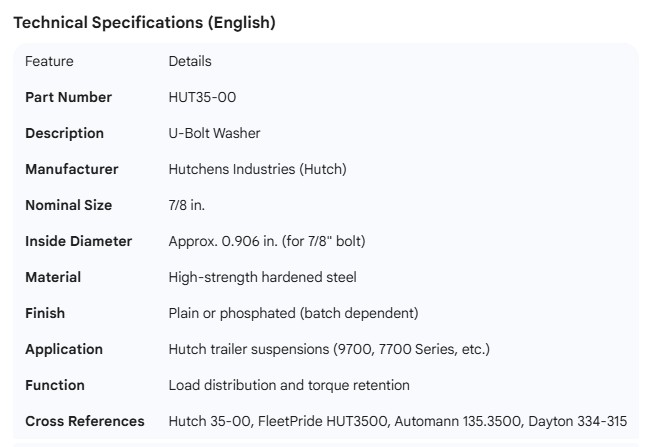Click the Load distribution and torque retention text
The height and width of the screenshot is (447, 648).
pos(289,385)
